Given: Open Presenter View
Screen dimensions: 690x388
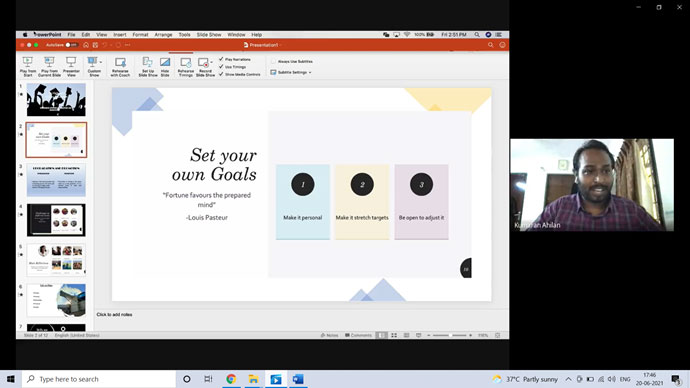Looking at the screenshot, I should pyautogui.click(x=71, y=66).
